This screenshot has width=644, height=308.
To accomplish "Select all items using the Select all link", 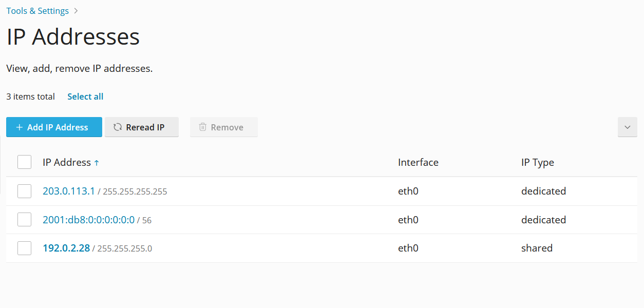I will click(85, 96).
